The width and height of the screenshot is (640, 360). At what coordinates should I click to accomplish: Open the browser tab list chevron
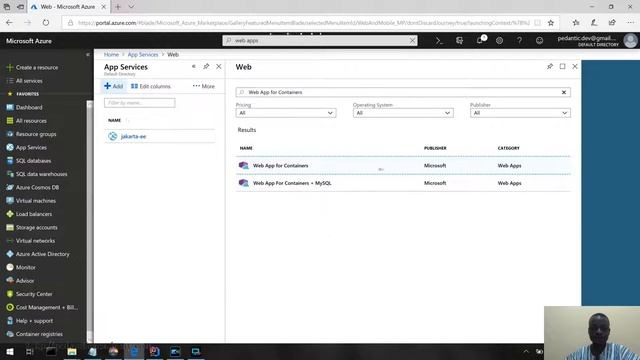(x=131, y=7)
